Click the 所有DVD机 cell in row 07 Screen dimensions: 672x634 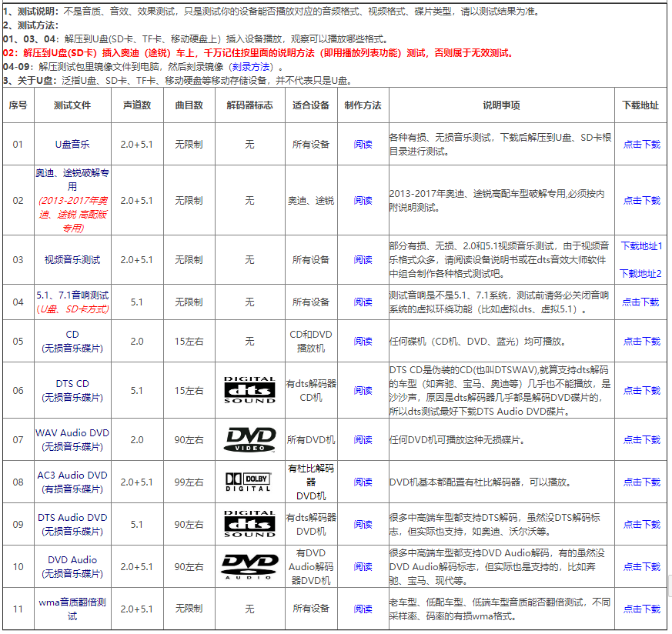(x=311, y=439)
